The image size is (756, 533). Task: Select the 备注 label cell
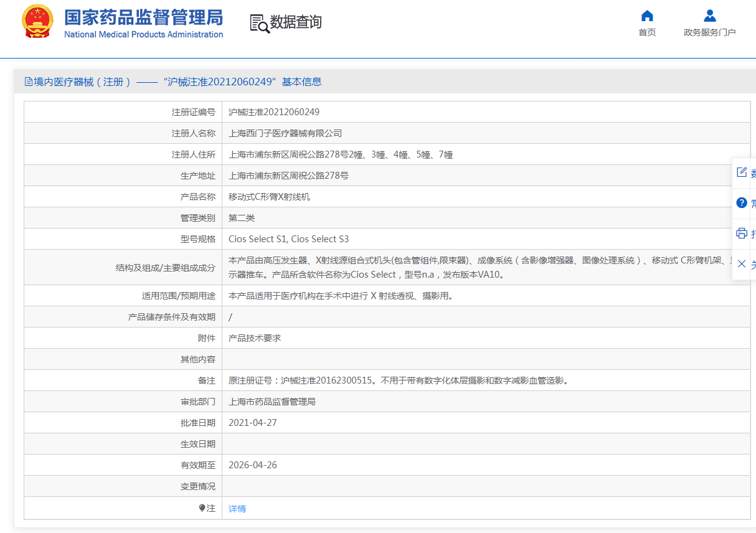[123, 380]
